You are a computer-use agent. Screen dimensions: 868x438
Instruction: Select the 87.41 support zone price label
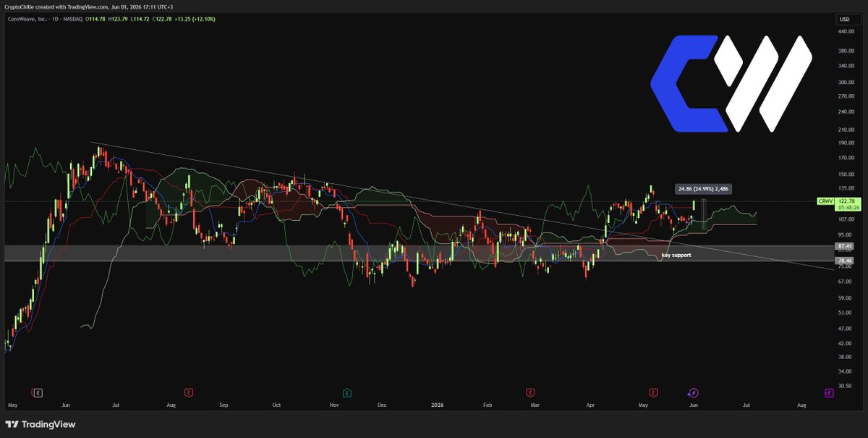(844, 247)
